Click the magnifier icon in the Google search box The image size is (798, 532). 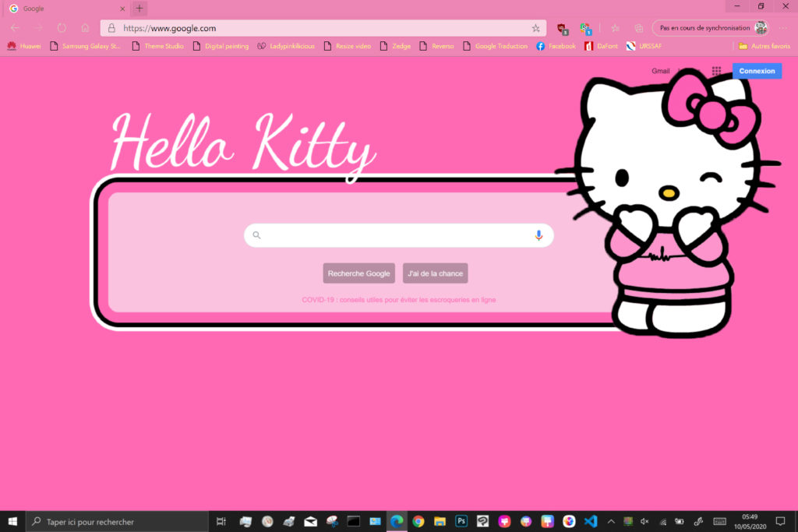pos(256,235)
